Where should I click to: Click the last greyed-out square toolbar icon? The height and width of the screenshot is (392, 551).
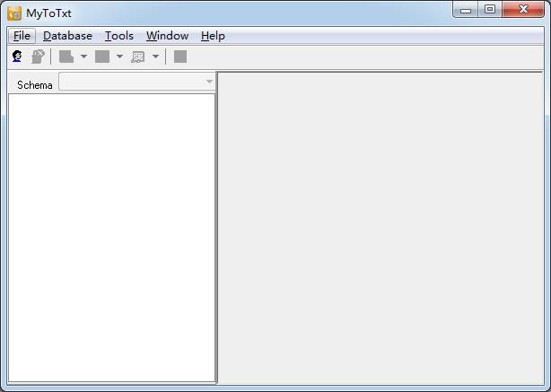point(180,57)
